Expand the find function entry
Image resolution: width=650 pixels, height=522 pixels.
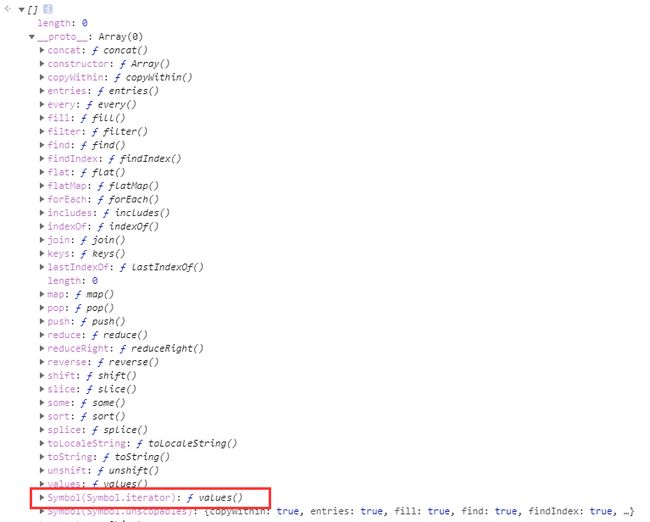click(42, 145)
